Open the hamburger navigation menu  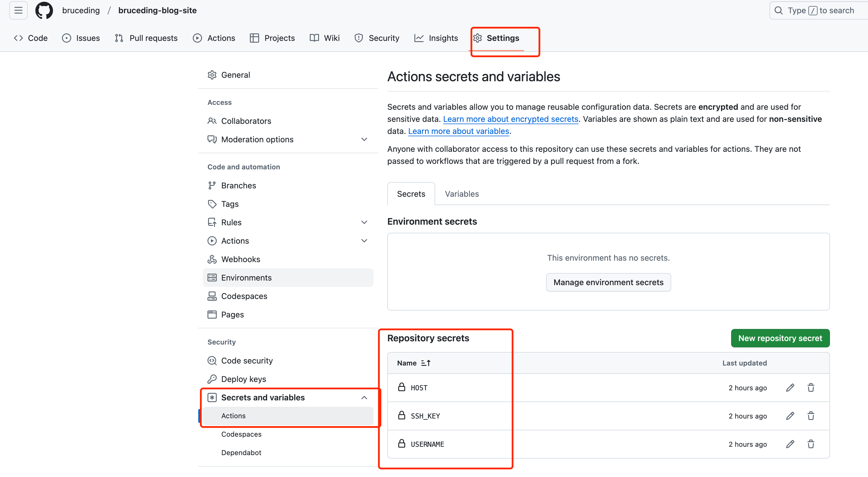18,10
